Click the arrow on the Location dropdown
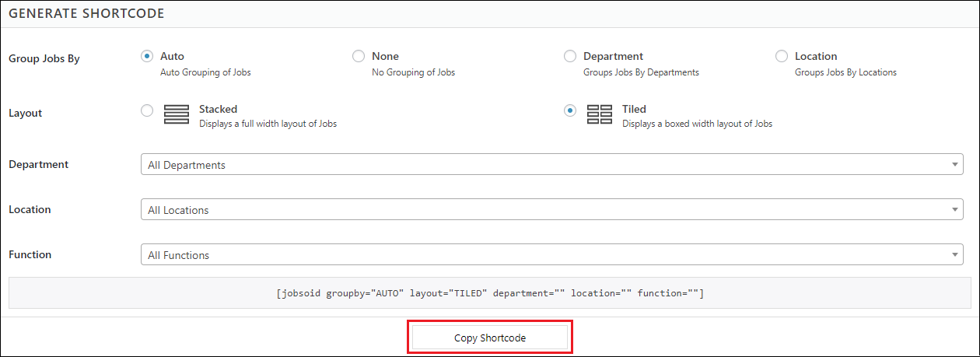Viewport: 980px width, 357px height. coord(955,210)
